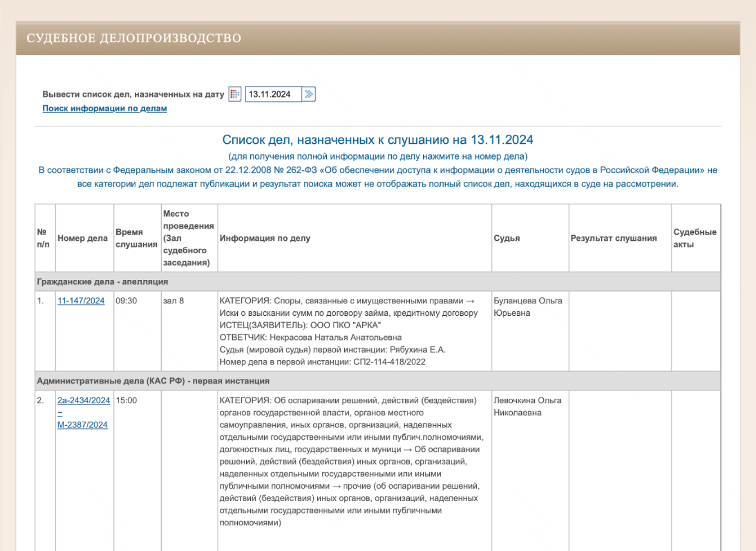Click 'Об оспаривании решений' category text of case 2
This screenshot has height=551, width=756.
351,461
